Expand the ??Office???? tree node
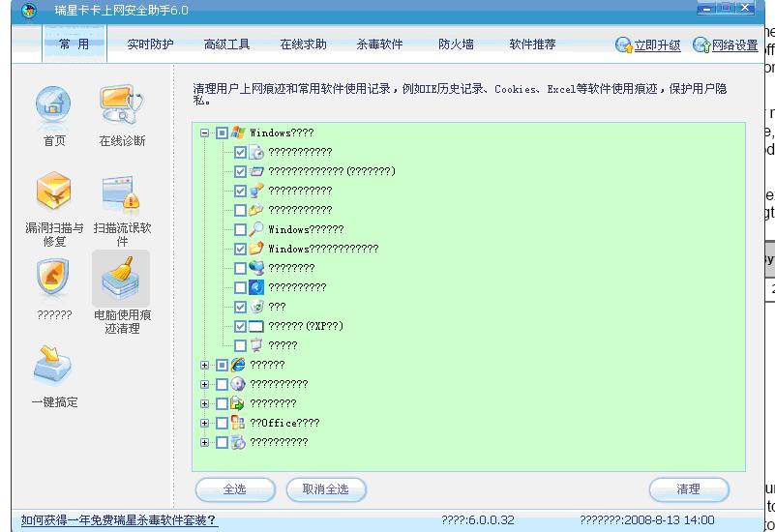Viewport: 775px width, 532px height. pos(204,424)
